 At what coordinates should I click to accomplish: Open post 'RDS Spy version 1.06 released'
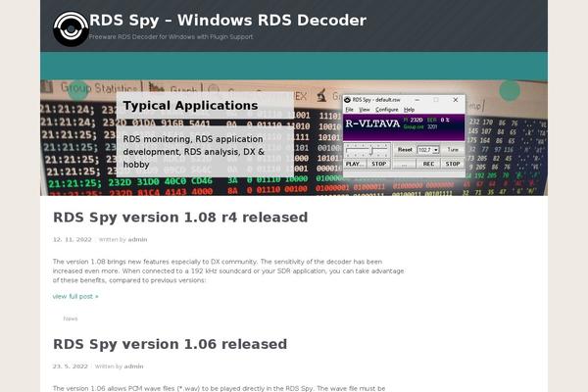click(171, 344)
